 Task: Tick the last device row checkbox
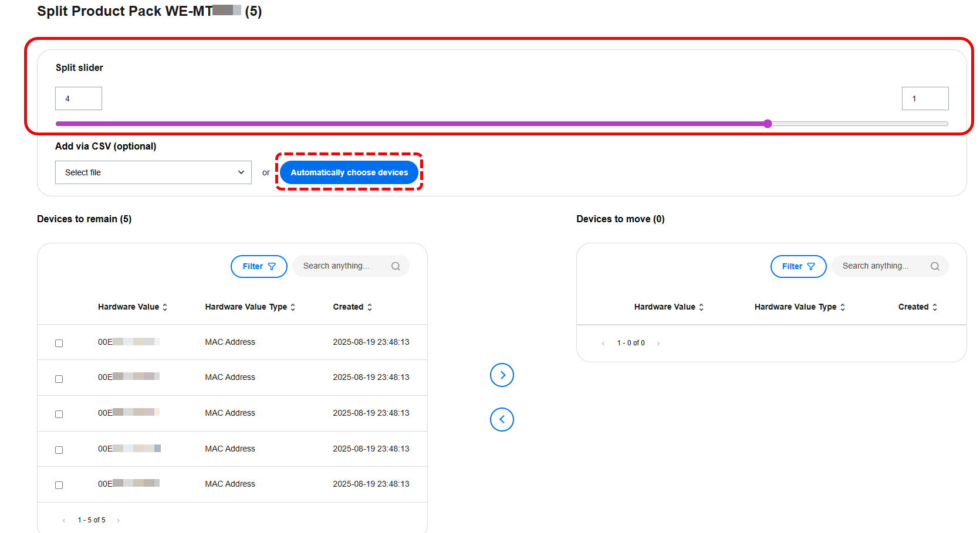point(59,485)
